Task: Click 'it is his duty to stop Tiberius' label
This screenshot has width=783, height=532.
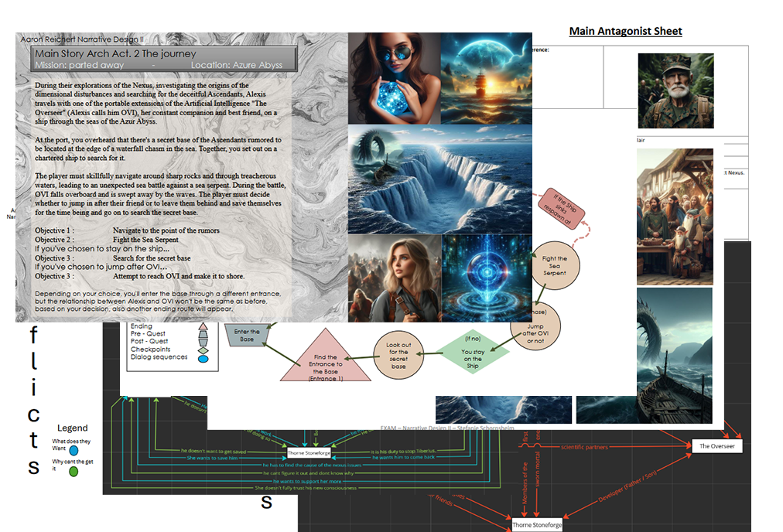Action: click(x=403, y=451)
